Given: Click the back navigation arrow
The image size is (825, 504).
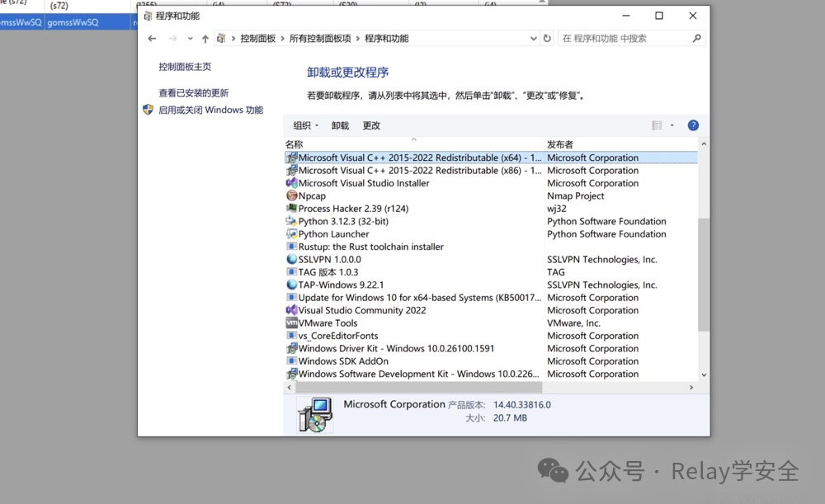Looking at the screenshot, I should [x=152, y=38].
